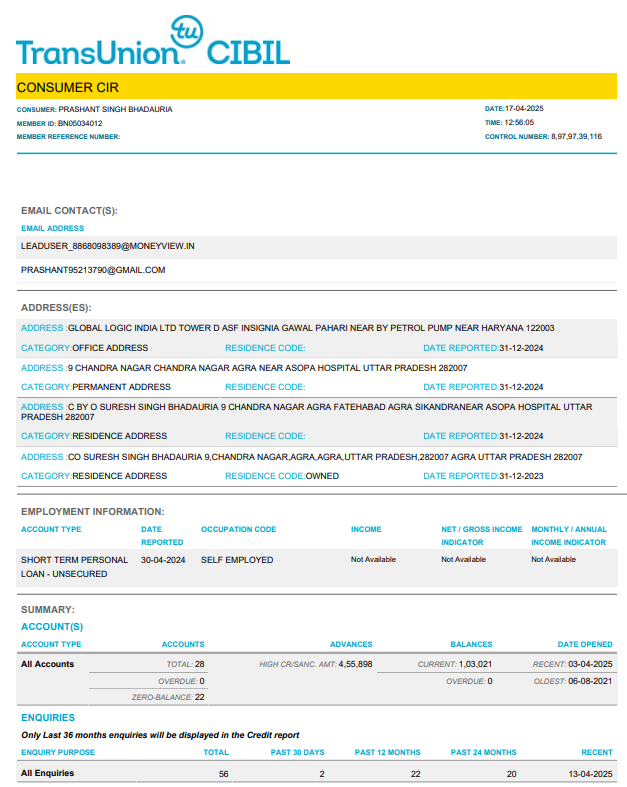Click the ADDRESS(ES) section heading
This screenshot has height=787, width=627.
click(x=63, y=308)
